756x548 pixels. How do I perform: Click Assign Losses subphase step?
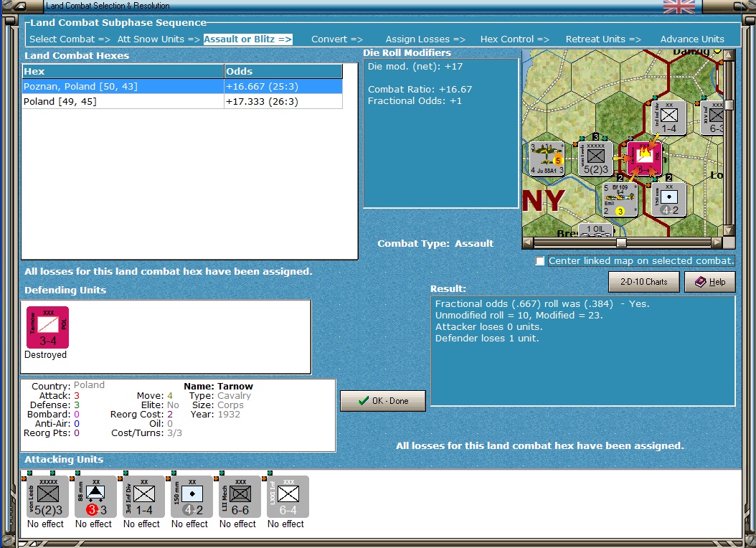425,39
